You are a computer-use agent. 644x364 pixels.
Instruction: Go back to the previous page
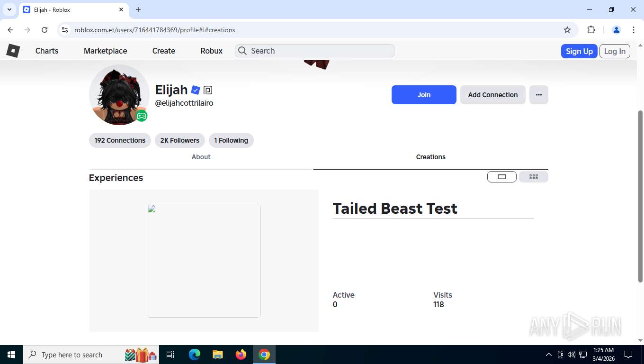10,30
